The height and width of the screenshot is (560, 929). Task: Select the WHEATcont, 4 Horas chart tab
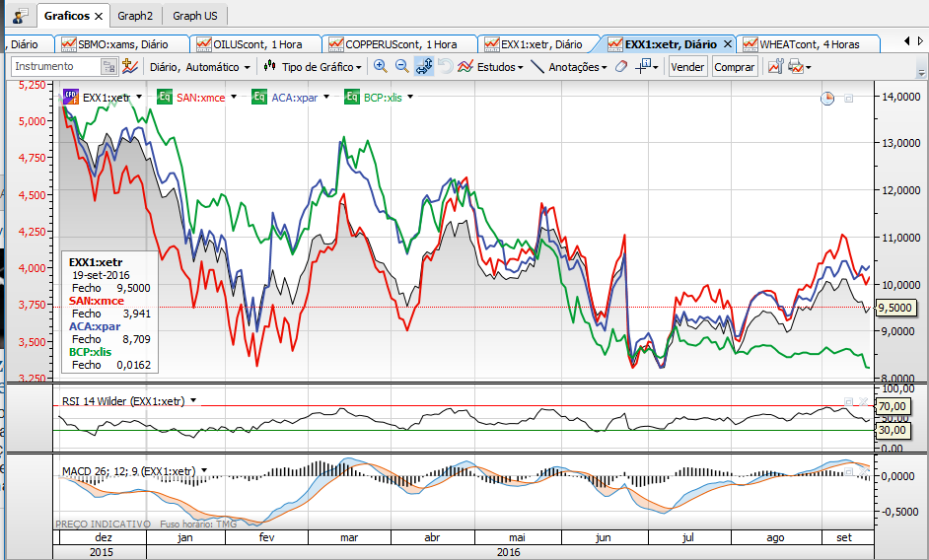809,44
